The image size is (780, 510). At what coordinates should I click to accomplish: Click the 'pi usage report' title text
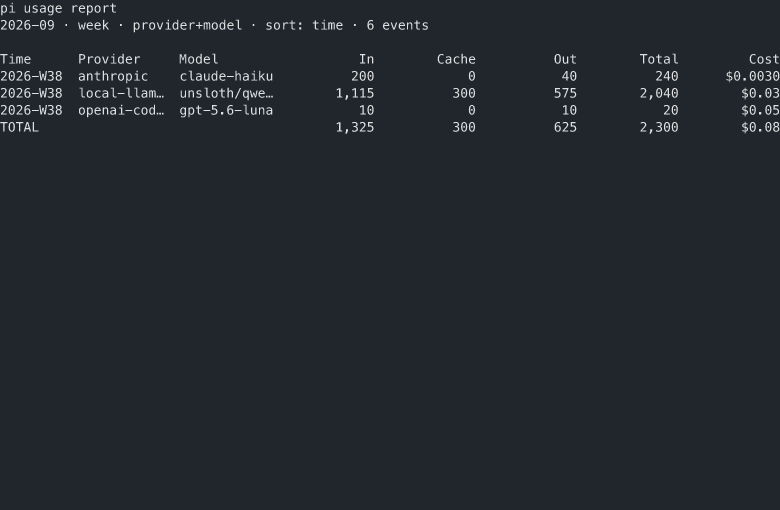pyautogui.click(x=58, y=8)
